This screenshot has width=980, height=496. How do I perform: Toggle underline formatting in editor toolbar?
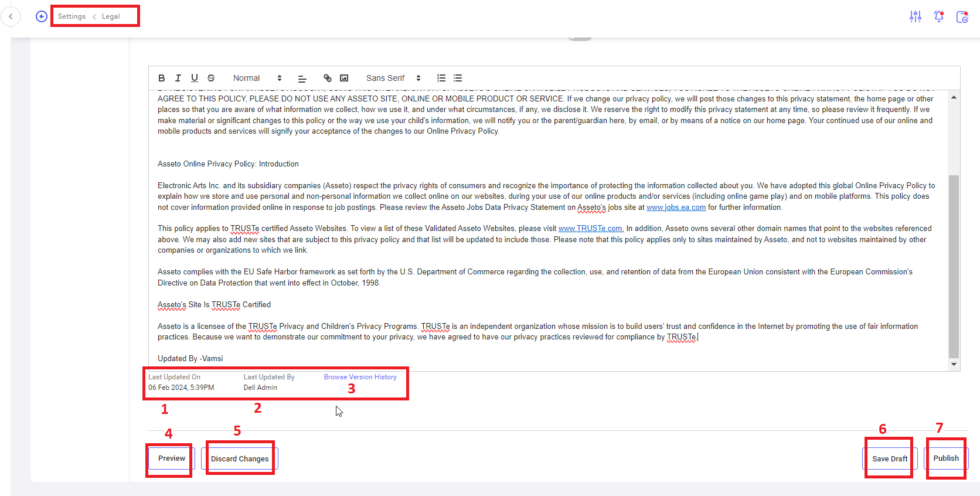(x=195, y=78)
